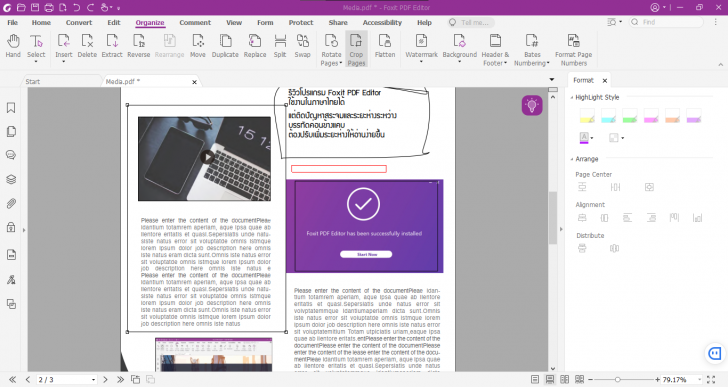This screenshot has width=728, height=387.
Task: Select the Hand tool
Action: (x=13, y=46)
